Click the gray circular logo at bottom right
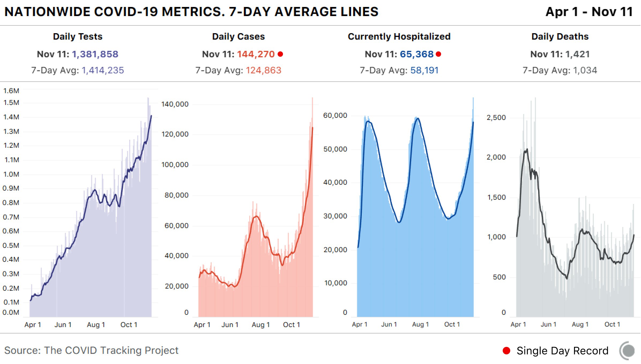The image size is (641, 364). pyautogui.click(x=628, y=351)
